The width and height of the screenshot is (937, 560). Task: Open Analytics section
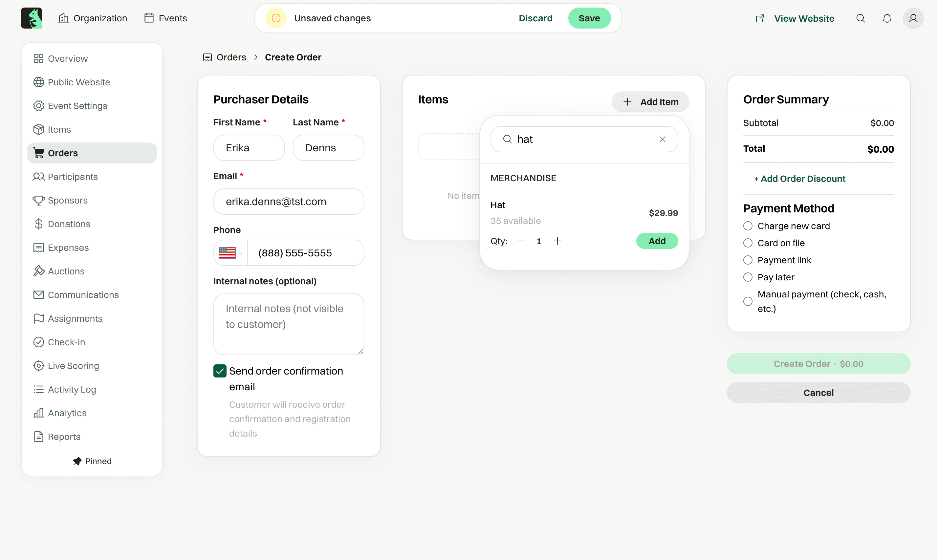(92, 413)
